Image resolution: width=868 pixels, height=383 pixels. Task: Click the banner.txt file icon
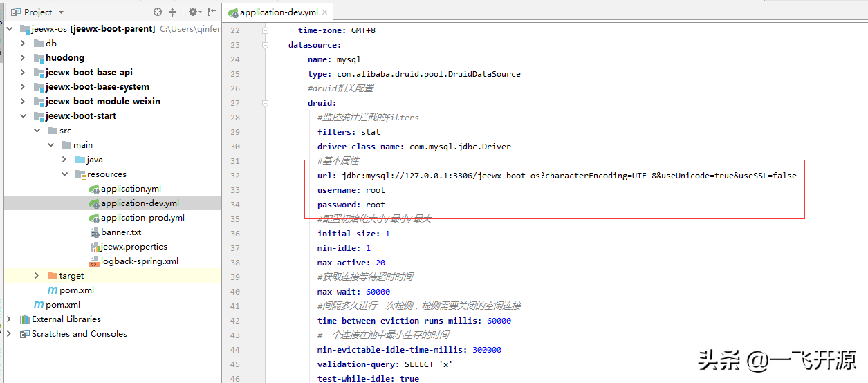[x=94, y=232]
